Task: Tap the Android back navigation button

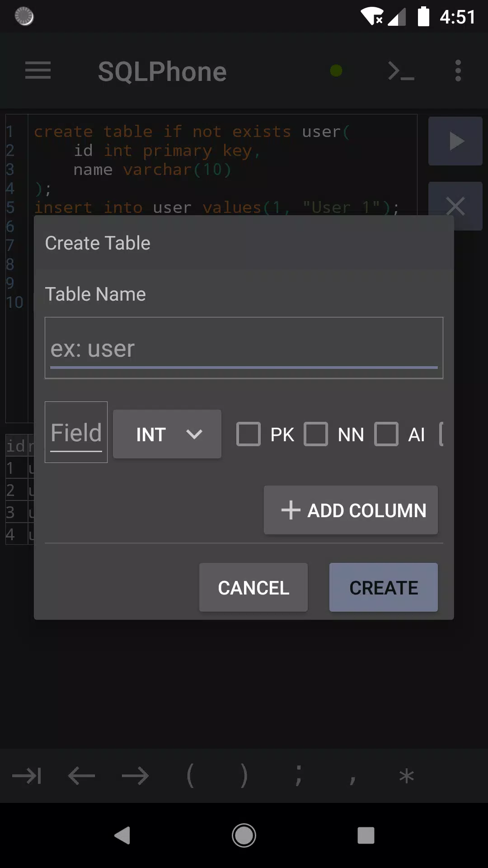Action: tap(122, 835)
